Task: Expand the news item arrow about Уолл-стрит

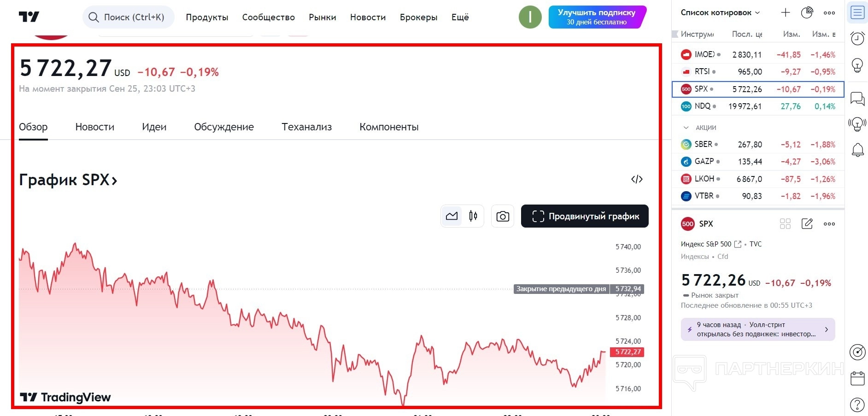Action: (827, 329)
